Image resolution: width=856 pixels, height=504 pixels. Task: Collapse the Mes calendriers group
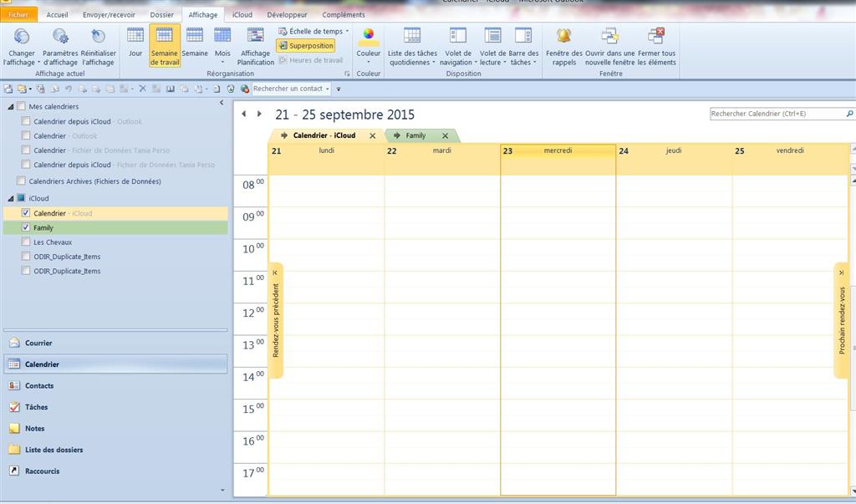tap(10, 106)
